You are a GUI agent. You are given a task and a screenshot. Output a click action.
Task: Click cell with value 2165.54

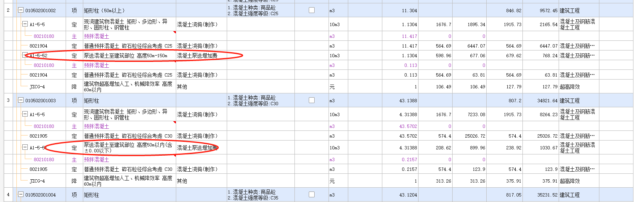(540, 24)
